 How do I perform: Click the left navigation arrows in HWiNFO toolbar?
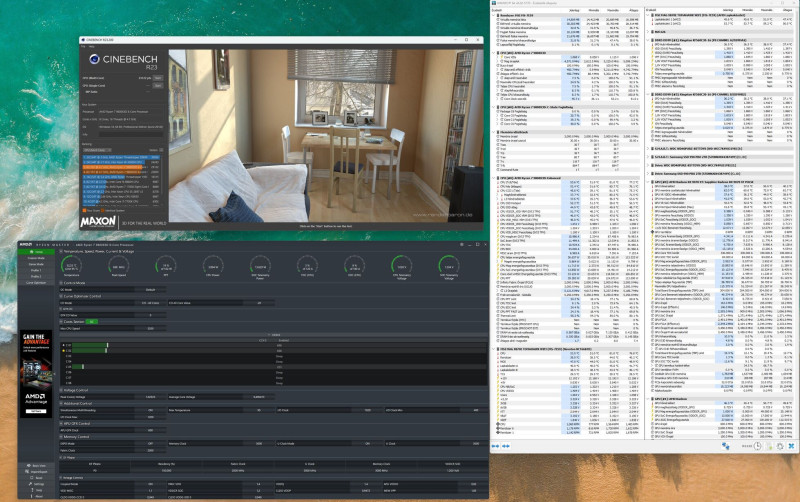pos(495,446)
